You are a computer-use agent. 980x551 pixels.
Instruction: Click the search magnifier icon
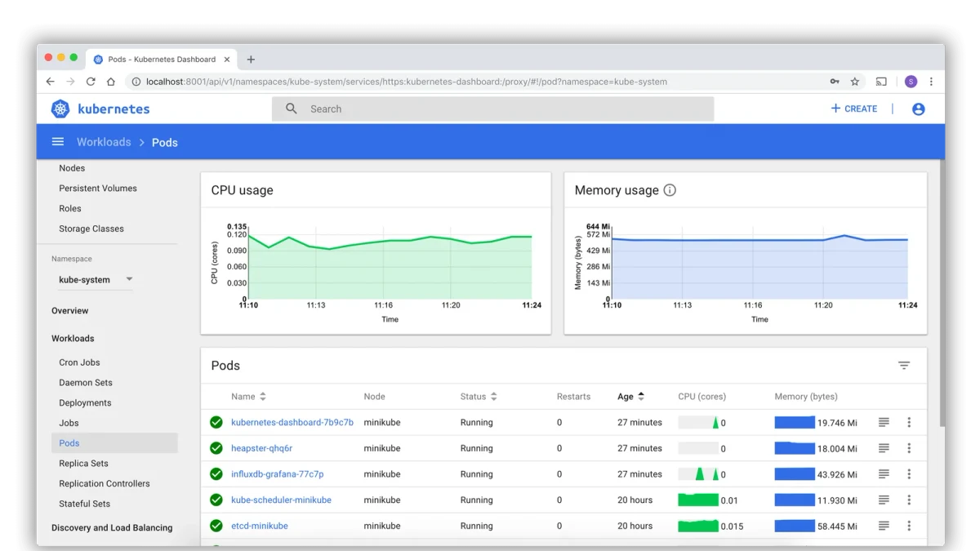pos(292,109)
